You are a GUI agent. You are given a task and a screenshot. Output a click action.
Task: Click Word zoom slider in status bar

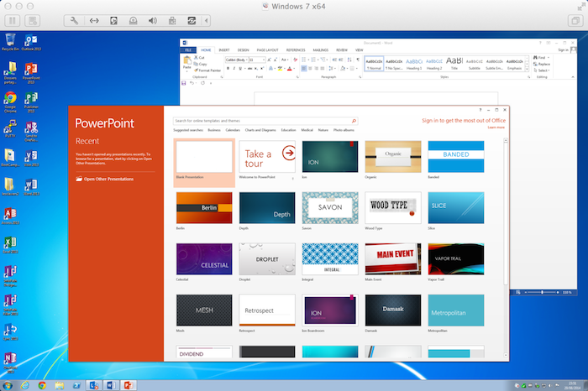pos(543,292)
